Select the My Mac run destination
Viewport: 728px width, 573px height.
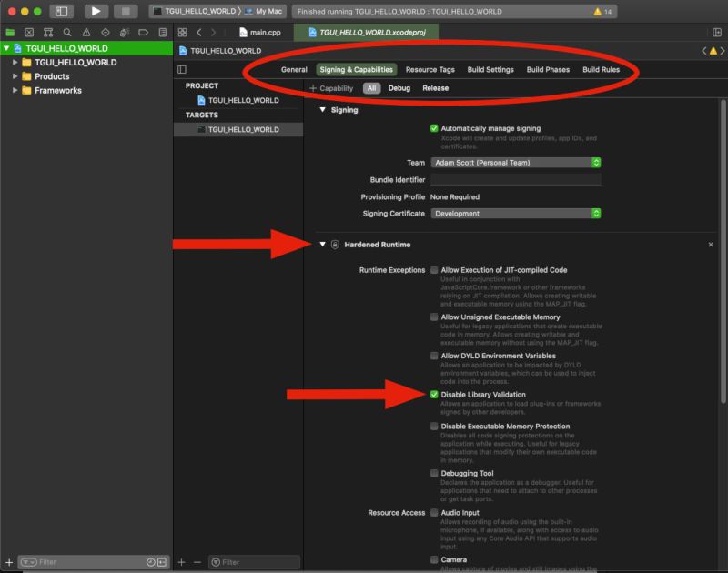pos(263,11)
